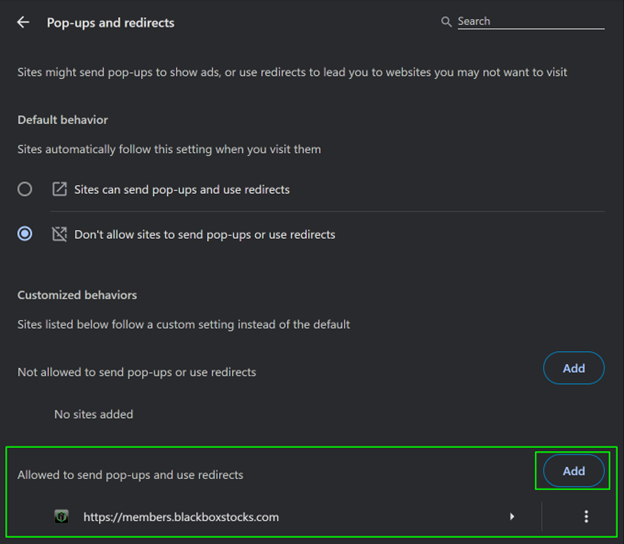Focus the Search settings field
The height and width of the screenshot is (544, 624).
coord(530,21)
